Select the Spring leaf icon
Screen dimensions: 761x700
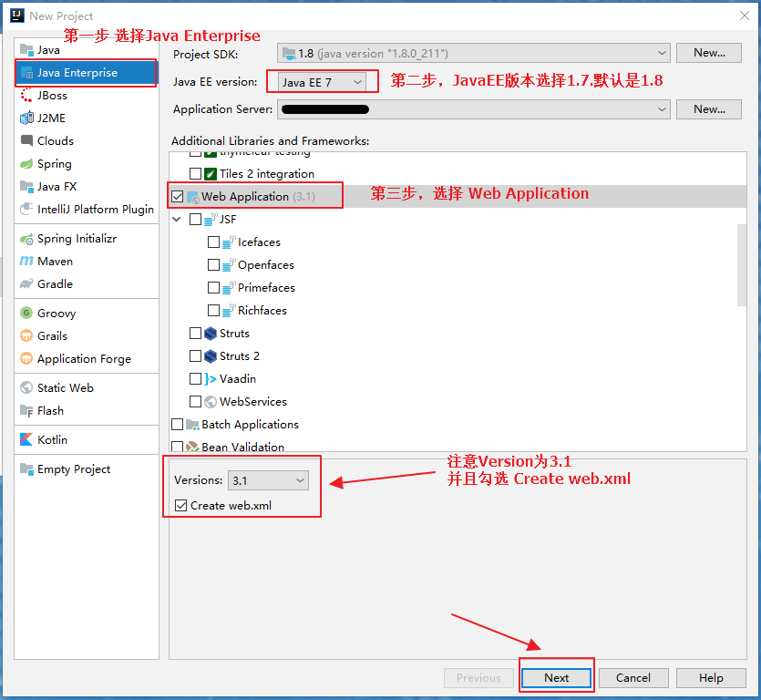(26, 163)
